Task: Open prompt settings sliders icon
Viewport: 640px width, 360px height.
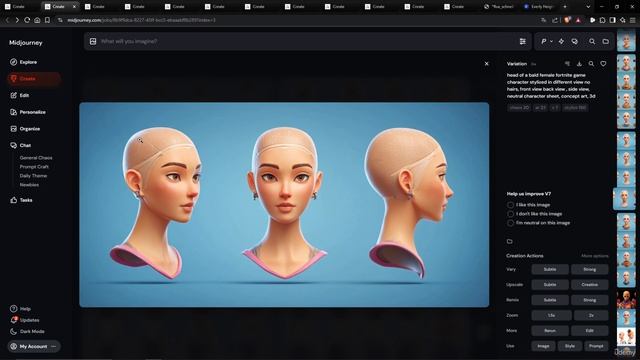Action: pos(522,41)
